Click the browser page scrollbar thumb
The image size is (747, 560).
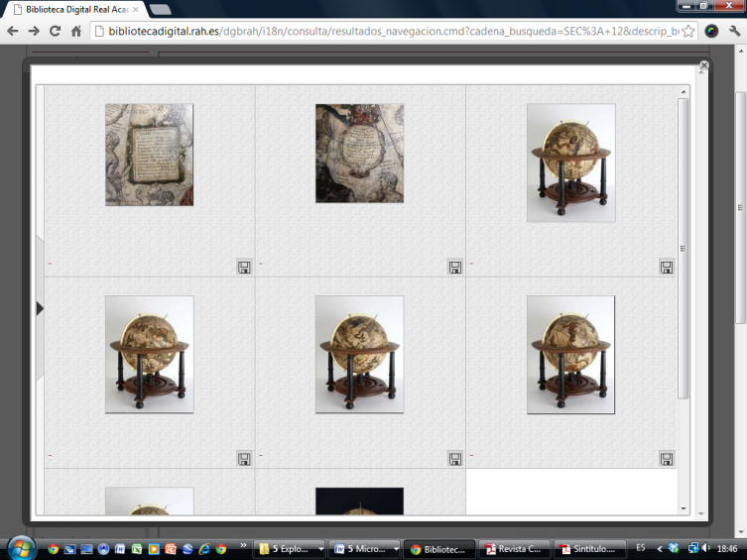pyautogui.click(x=741, y=207)
